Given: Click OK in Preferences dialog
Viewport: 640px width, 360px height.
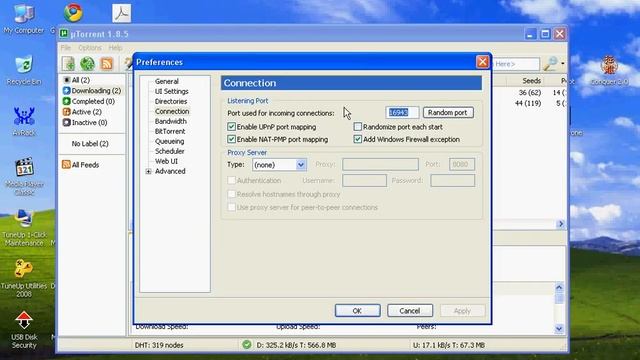Looking at the screenshot, I should (x=358, y=311).
